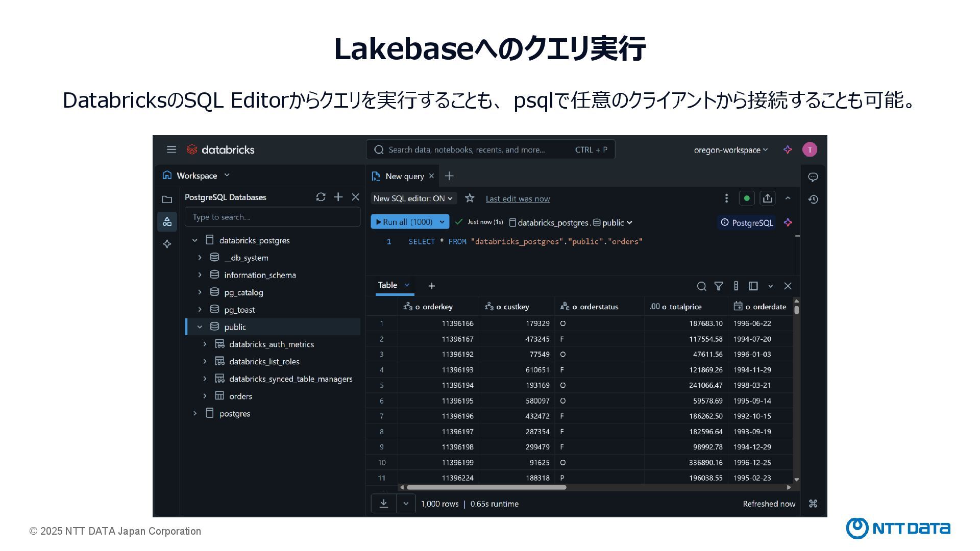This screenshot has width=980, height=551.
Task: Share the query using the share icon
Action: tap(768, 198)
